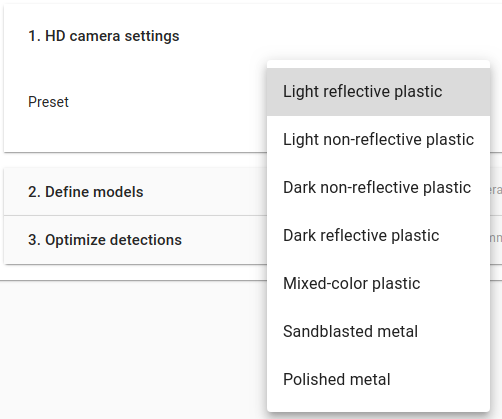Pick the Polished metal preset
The image size is (502, 419).
tap(378, 380)
